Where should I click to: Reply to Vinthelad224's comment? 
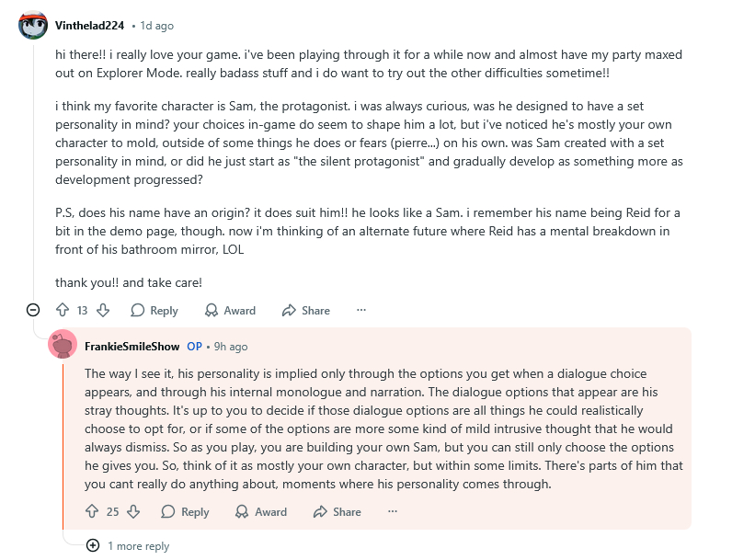pos(154,311)
